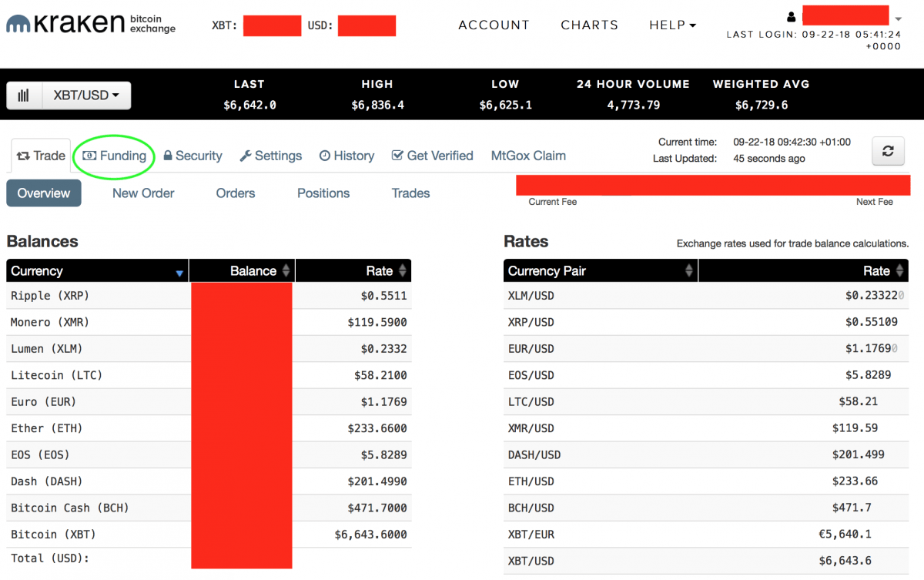Screen dimensions: 924x580
Task: Sort Rates table by Rate column
Action: click(x=803, y=271)
